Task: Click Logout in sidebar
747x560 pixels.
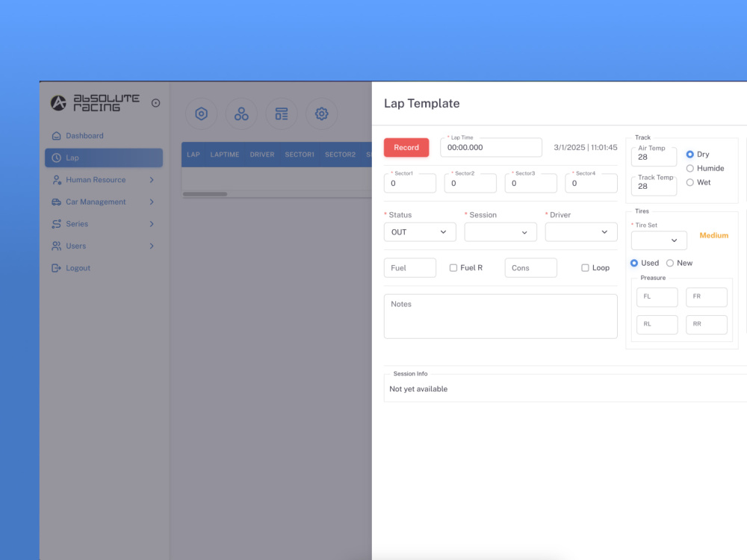Action: click(104, 268)
